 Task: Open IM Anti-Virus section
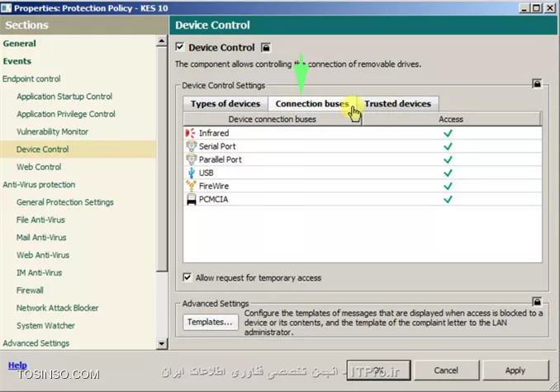click(x=40, y=273)
